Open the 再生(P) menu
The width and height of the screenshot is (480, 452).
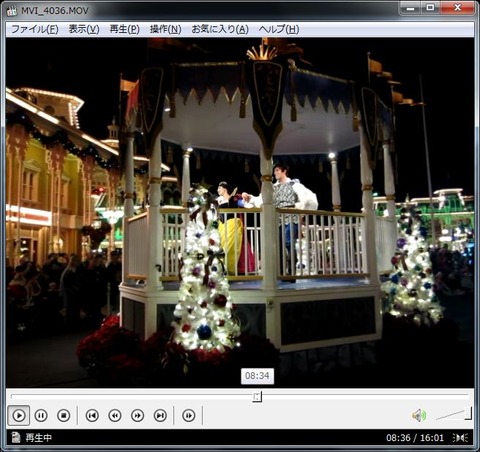125,29
